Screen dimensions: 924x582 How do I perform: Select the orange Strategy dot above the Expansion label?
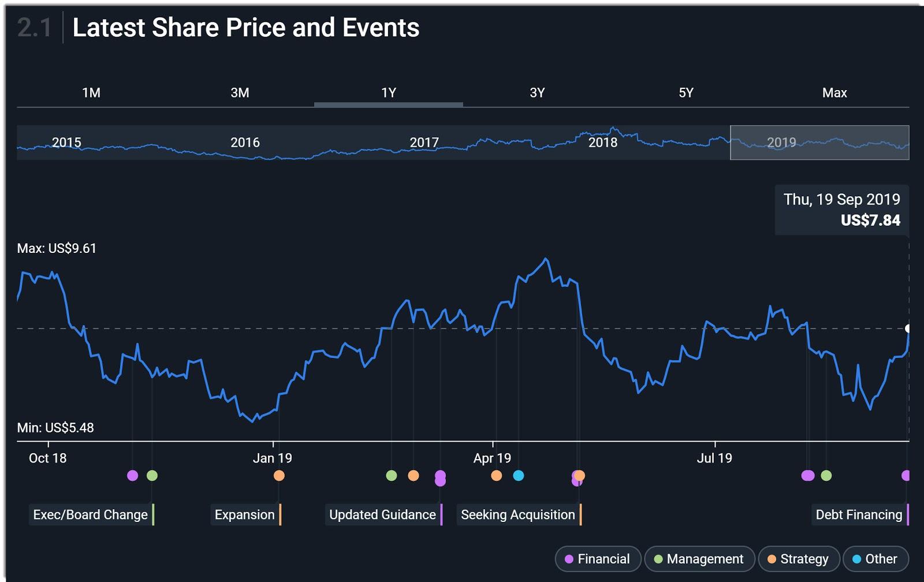(279, 476)
